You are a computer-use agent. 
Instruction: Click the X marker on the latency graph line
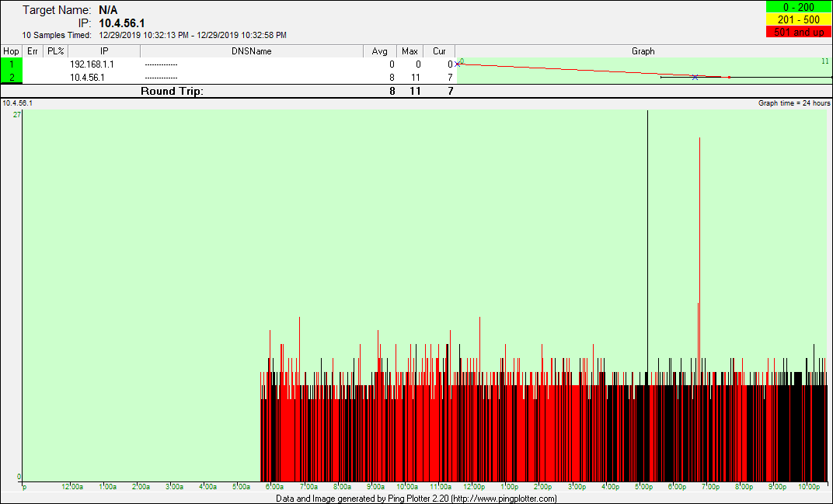695,77
